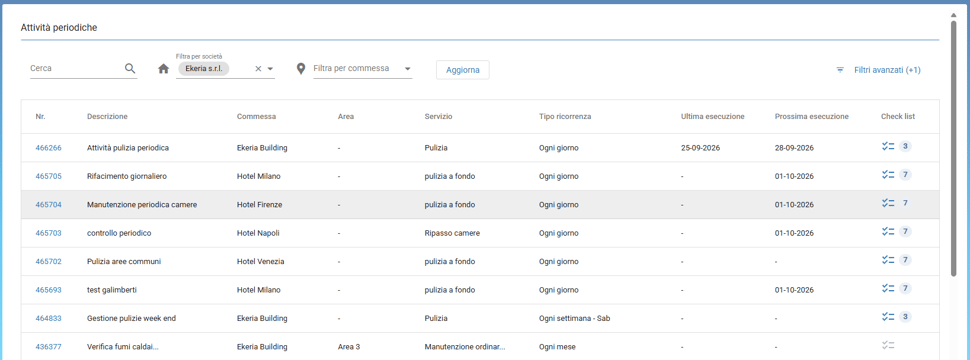This screenshot has width=970, height=360.
Task: Expand the Filtra per commessa dropdown
Action: pos(408,69)
